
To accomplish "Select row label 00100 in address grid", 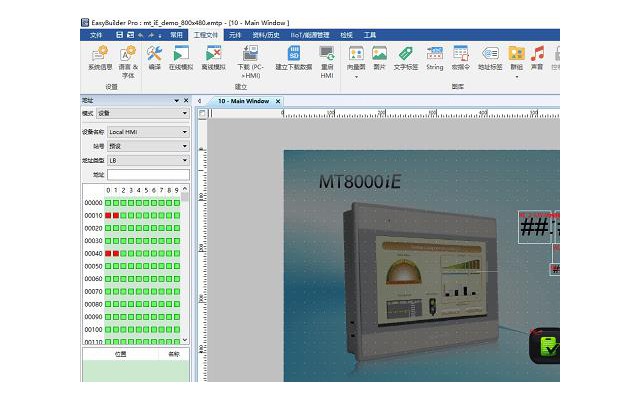I will 93,329.
